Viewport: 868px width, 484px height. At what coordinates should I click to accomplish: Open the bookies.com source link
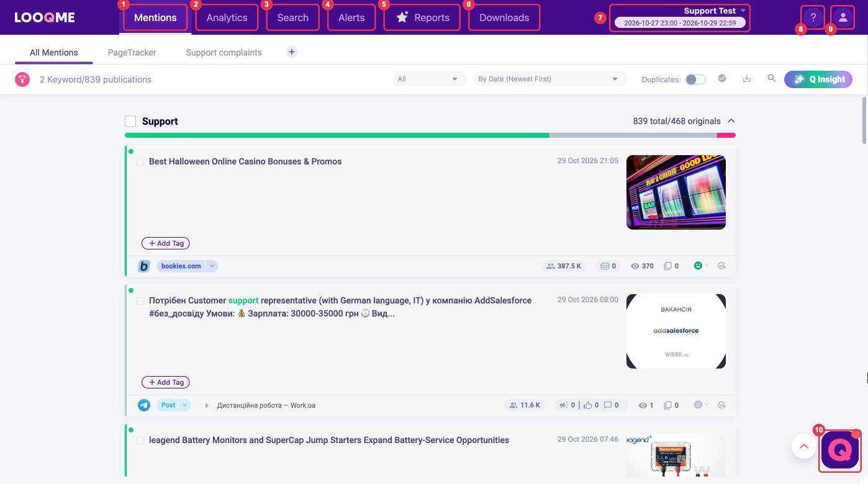pyautogui.click(x=181, y=266)
